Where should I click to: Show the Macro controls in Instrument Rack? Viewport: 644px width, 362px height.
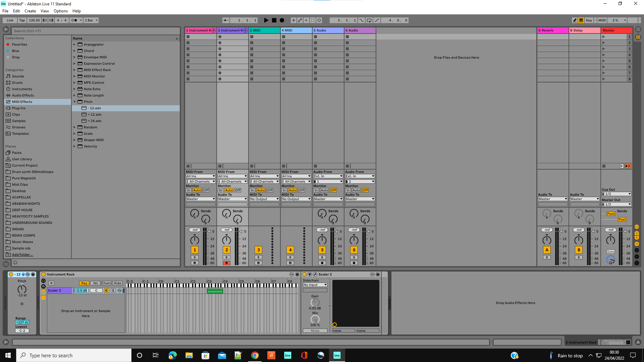(43, 281)
